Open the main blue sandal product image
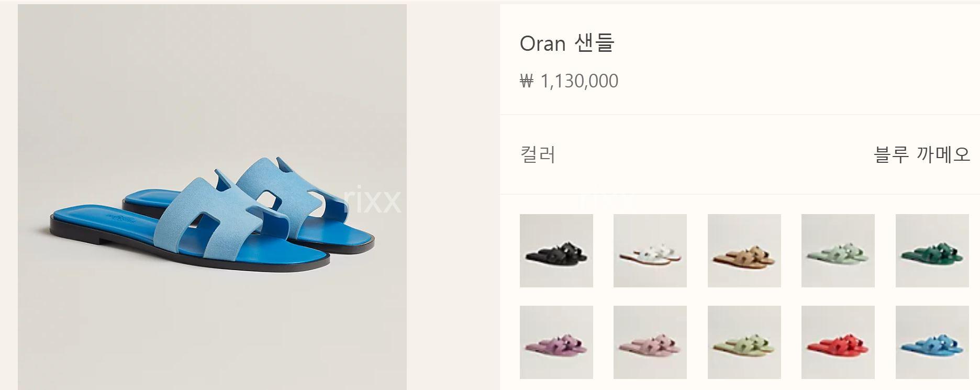This screenshot has height=390, width=980. (x=212, y=197)
